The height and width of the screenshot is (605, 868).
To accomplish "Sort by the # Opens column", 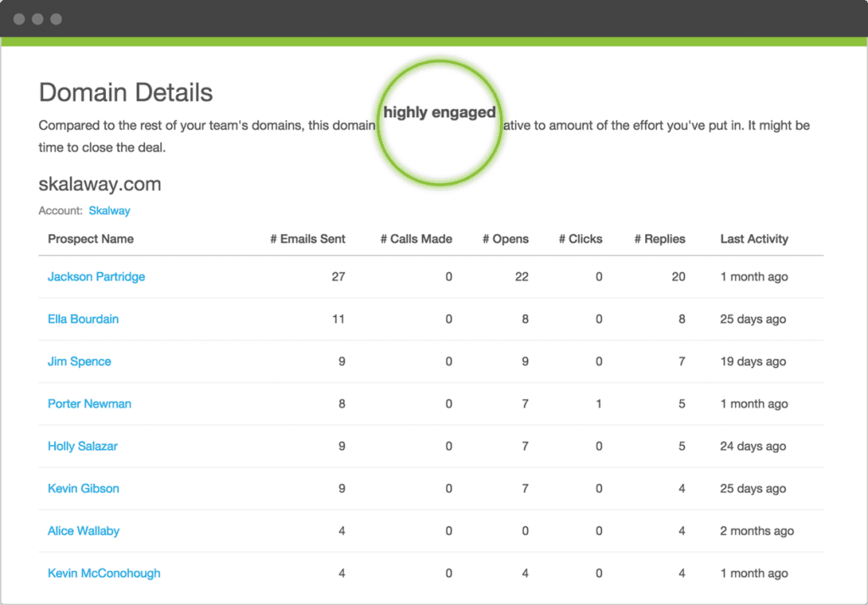I will tap(505, 239).
